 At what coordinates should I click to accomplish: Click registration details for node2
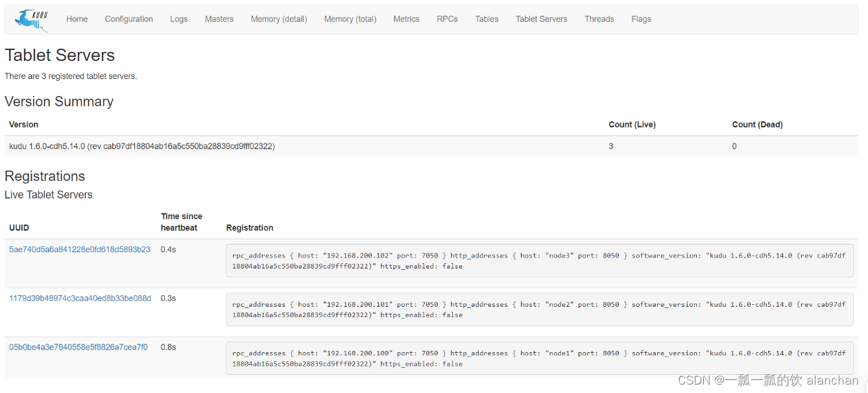539,309
